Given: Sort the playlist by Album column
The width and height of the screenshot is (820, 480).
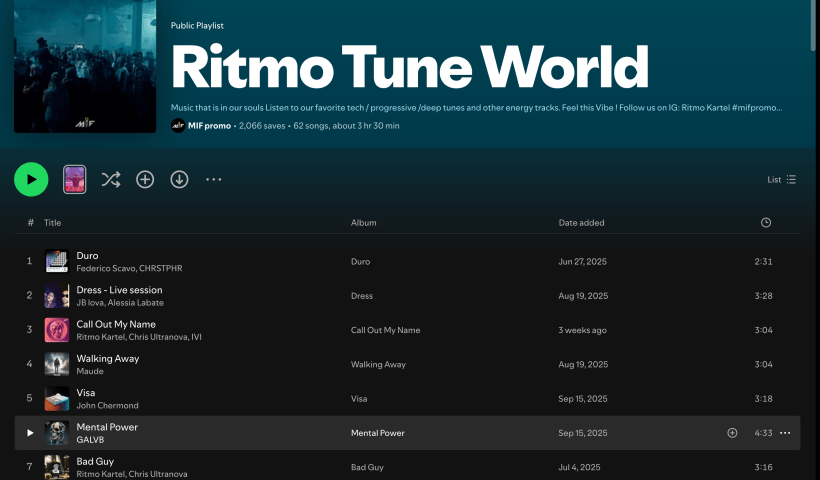Looking at the screenshot, I should click(x=363, y=223).
